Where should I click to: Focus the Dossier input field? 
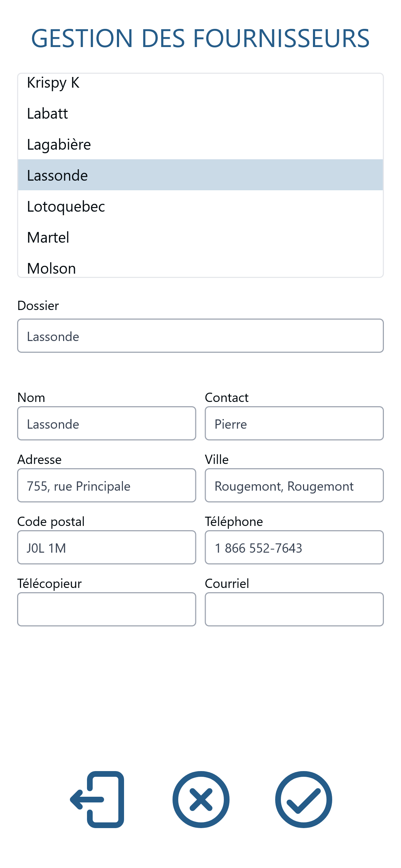(200, 336)
